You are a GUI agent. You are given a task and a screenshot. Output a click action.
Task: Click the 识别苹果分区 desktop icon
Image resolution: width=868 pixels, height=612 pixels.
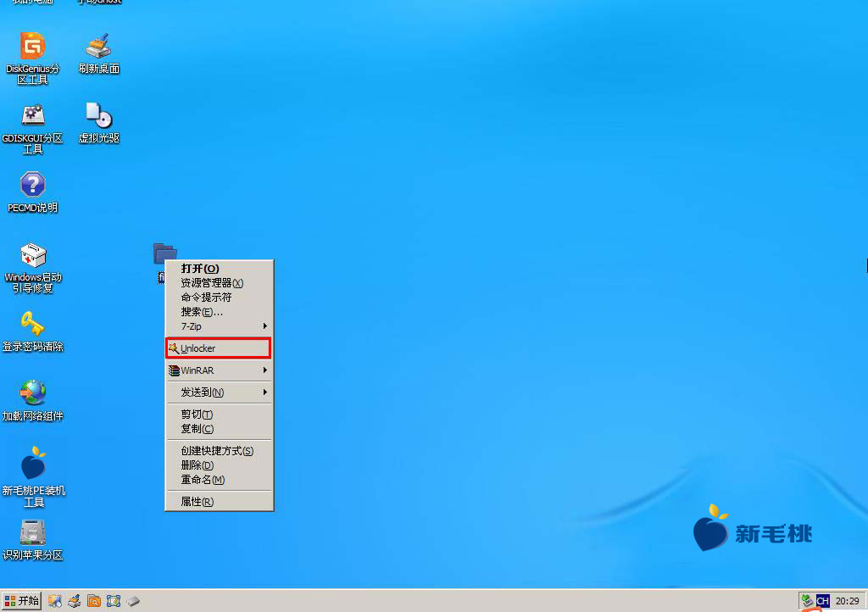click(x=33, y=540)
